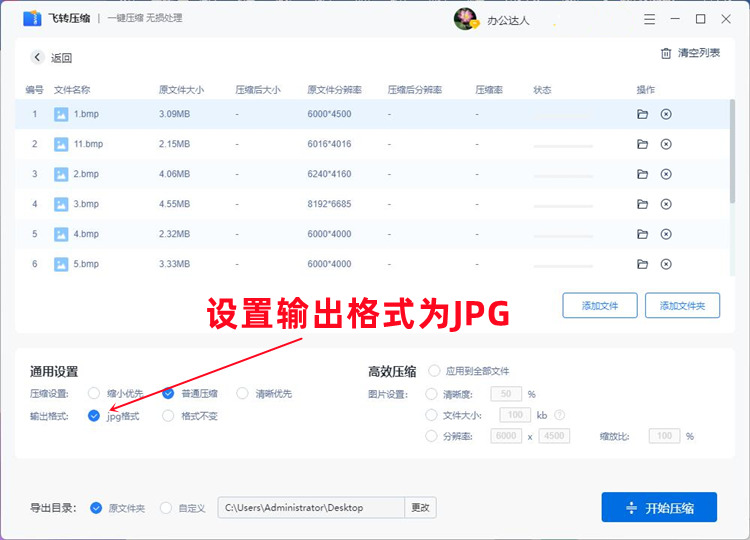The width and height of the screenshot is (750, 540).
Task: Click the 6016*4016 resolution cell
Action: (329, 144)
